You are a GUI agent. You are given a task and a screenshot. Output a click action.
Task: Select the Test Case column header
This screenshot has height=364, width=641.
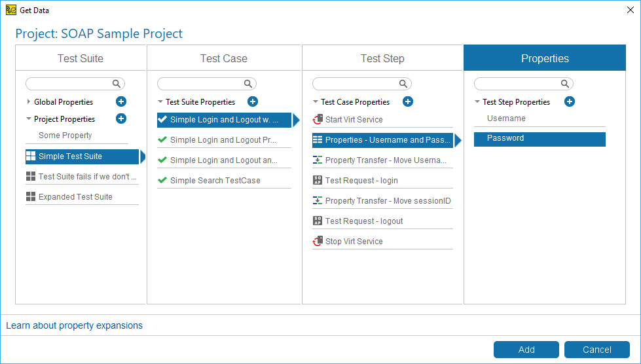tap(224, 58)
